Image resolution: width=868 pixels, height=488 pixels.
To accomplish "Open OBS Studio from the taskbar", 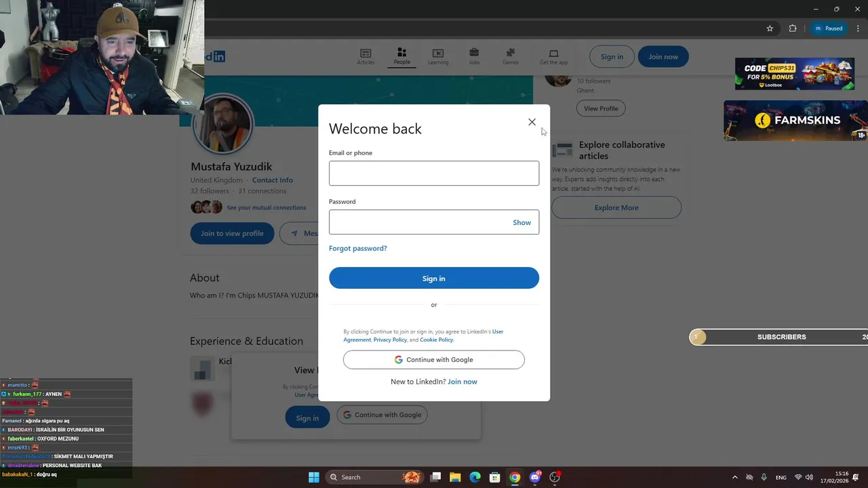I will point(555,477).
